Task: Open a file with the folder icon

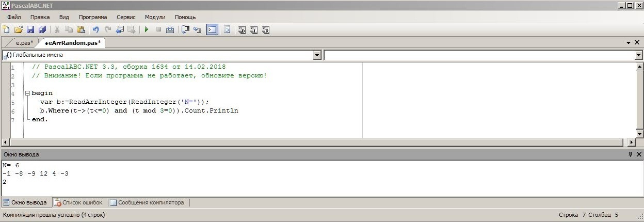Action: pyautogui.click(x=18, y=29)
